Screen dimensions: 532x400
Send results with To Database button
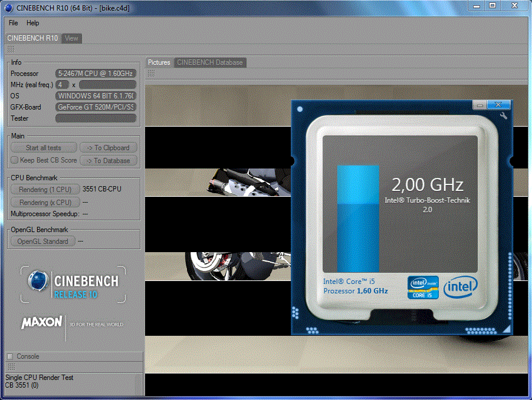pos(109,161)
